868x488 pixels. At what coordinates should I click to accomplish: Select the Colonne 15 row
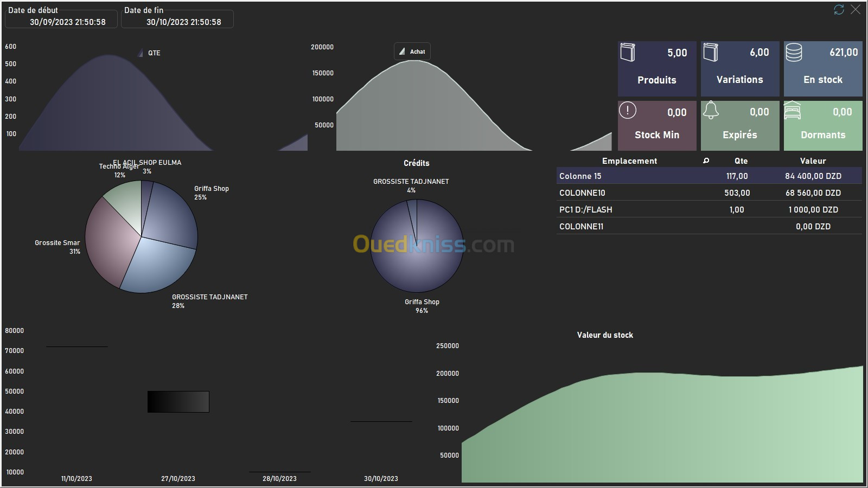(x=709, y=176)
